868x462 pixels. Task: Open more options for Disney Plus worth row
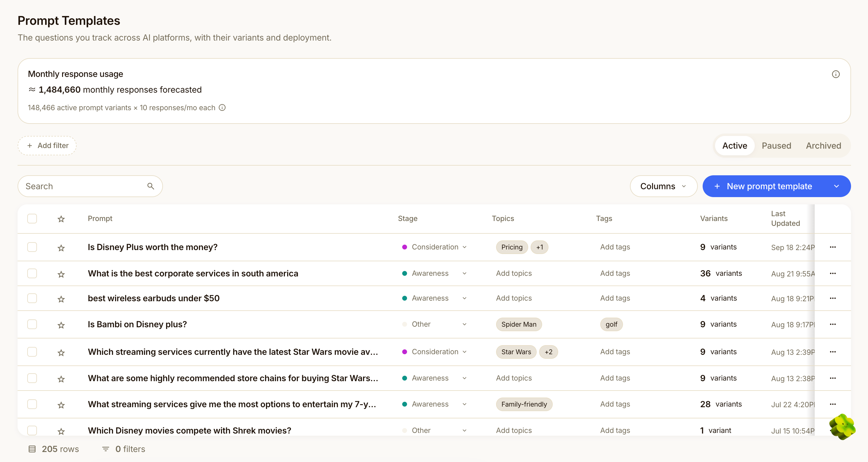833,247
